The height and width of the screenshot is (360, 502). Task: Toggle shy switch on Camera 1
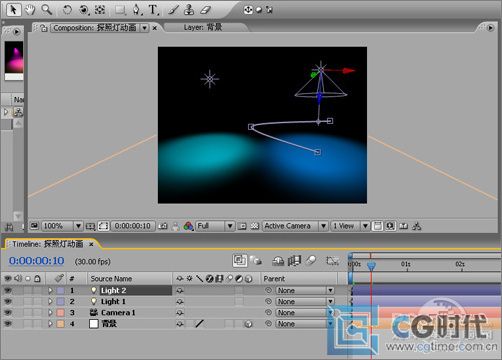pos(180,313)
